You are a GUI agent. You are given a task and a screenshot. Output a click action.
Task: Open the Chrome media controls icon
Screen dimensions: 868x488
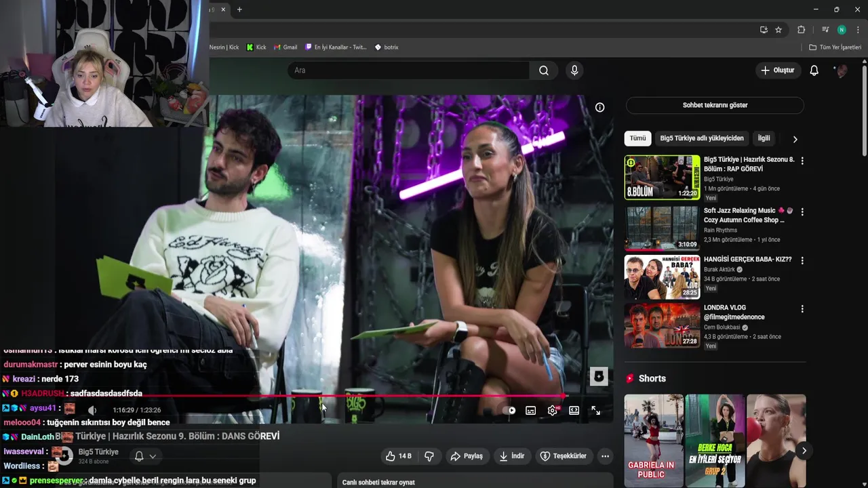pyautogui.click(x=825, y=30)
